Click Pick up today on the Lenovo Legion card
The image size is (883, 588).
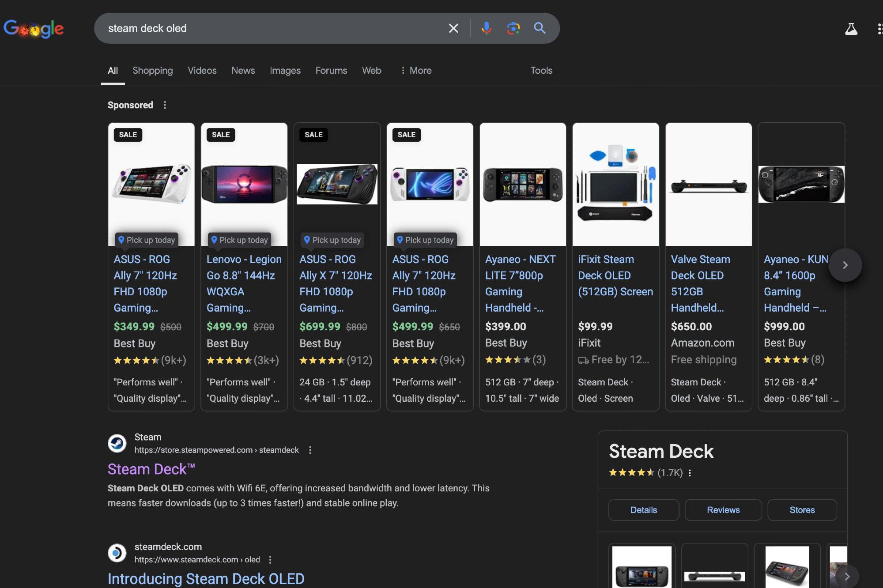(x=240, y=240)
